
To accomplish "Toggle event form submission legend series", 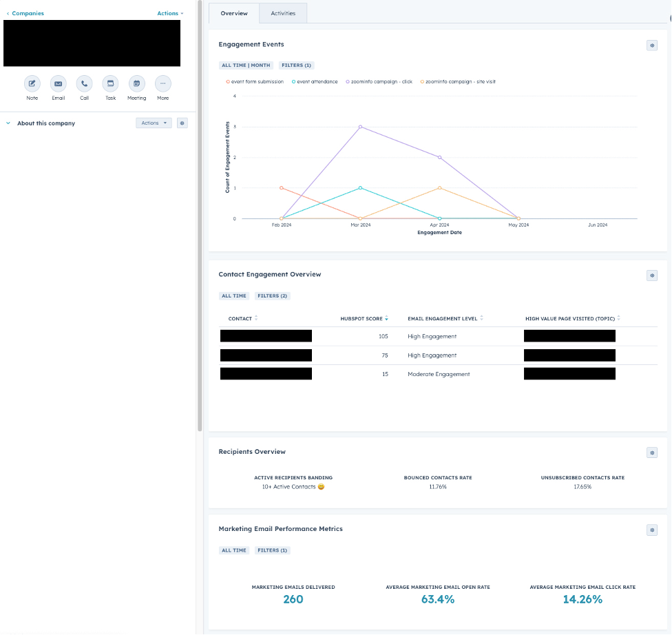I will [x=255, y=81].
